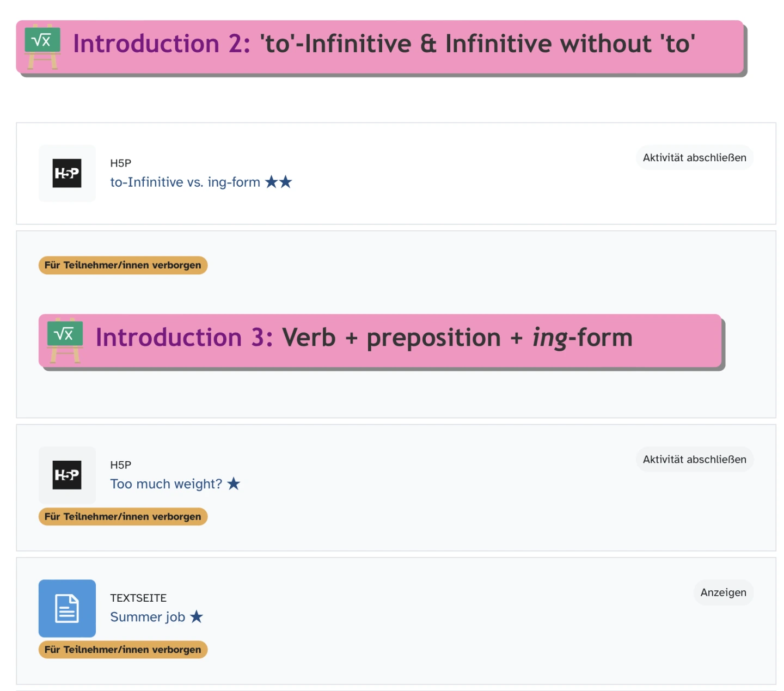The width and height of the screenshot is (784, 691).
Task: Click the two stars after to-Infinitive vs. ing-form
Action: pyautogui.click(x=278, y=182)
